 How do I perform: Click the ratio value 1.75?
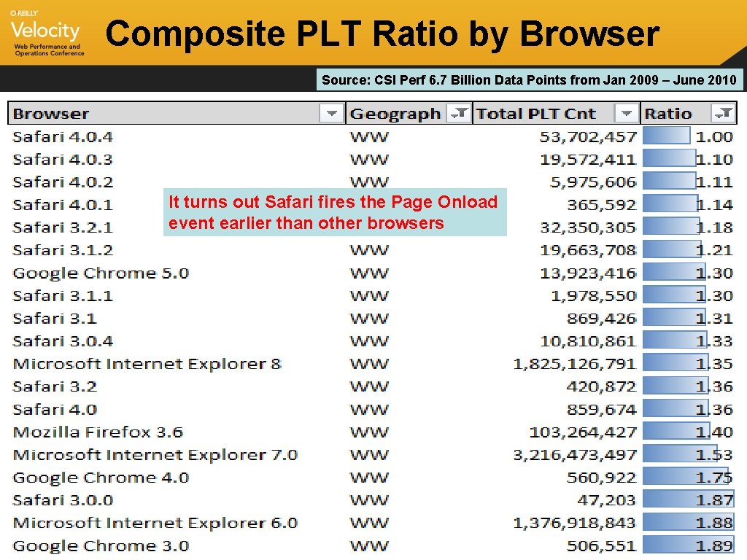714,478
